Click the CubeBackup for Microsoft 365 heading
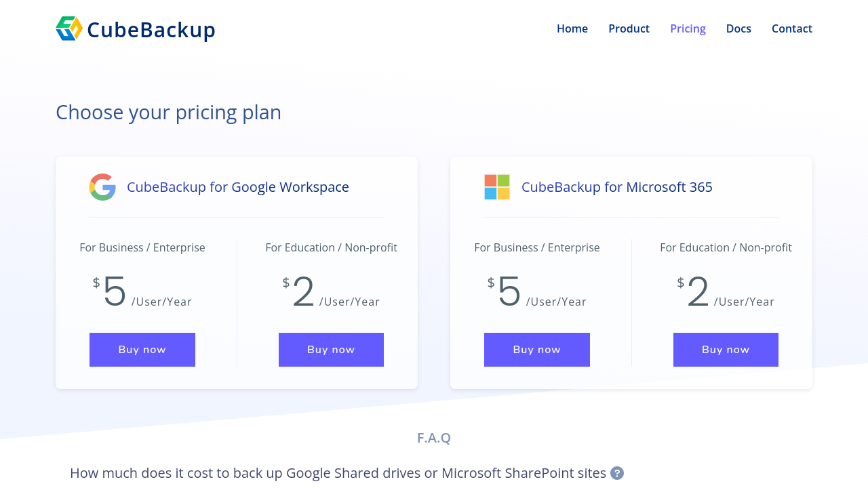This screenshot has width=868, height=488. 617,187
